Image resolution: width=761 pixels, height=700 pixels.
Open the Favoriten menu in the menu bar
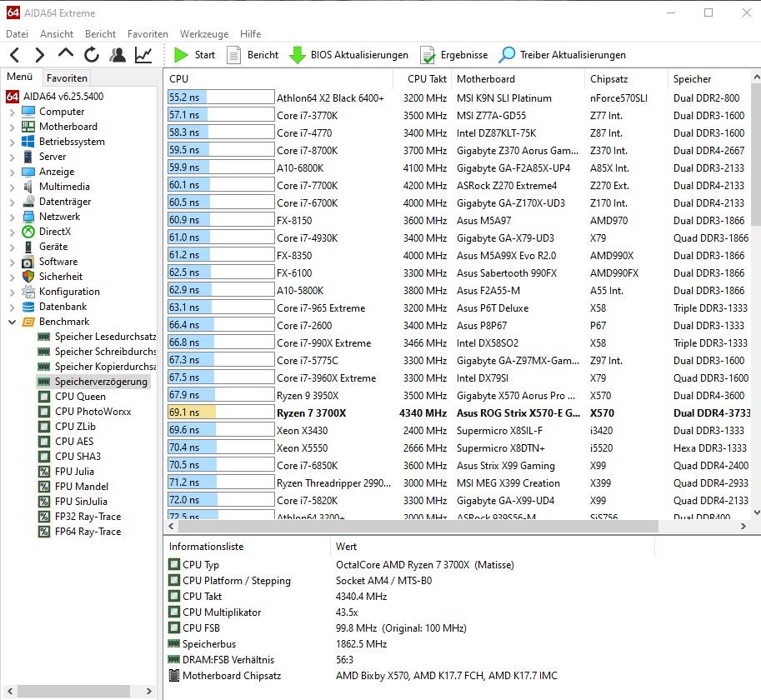(148, 34)
